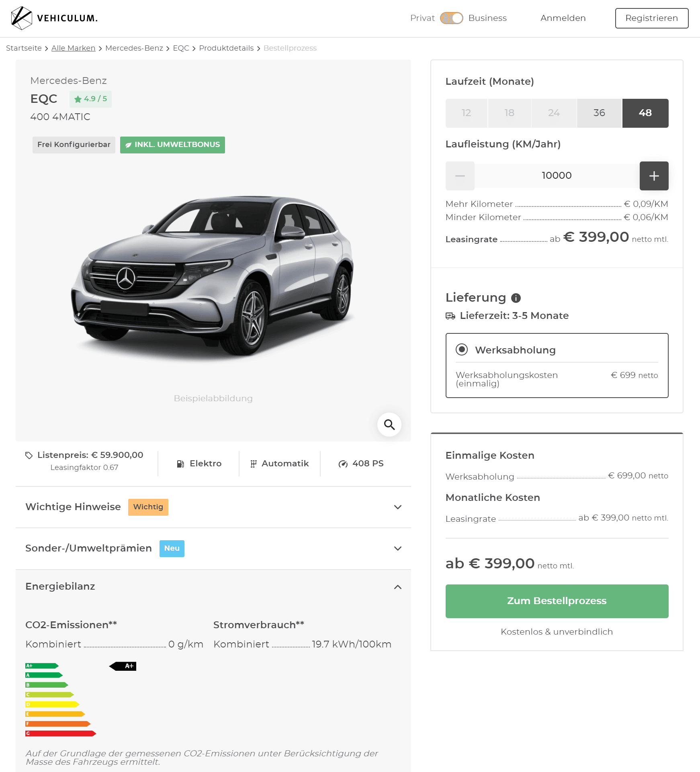This screenshot has height=772, width=700.
Task: Click the 408 PS speedometer icon
Action: pyautogui.click(x=343, y=464)
